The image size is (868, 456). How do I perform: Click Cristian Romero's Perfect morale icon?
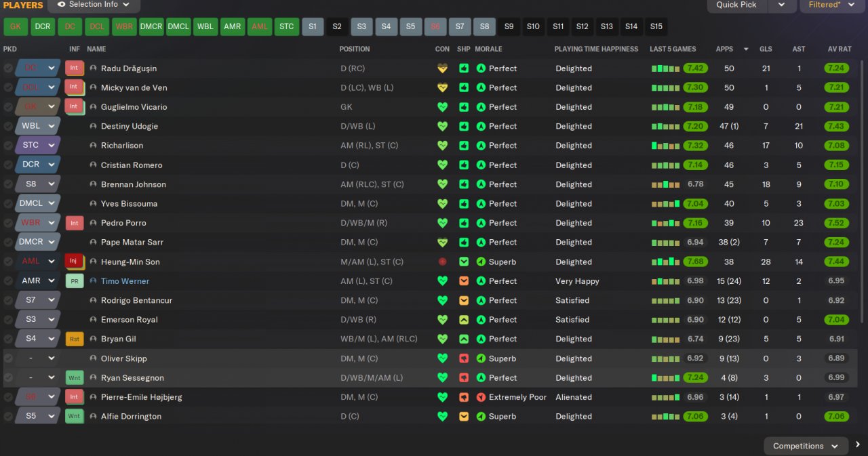point(481,165)
